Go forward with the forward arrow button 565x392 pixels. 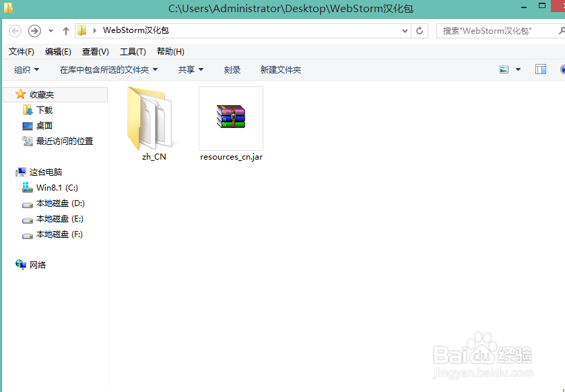pyautogui.click(x=34, y=31)
